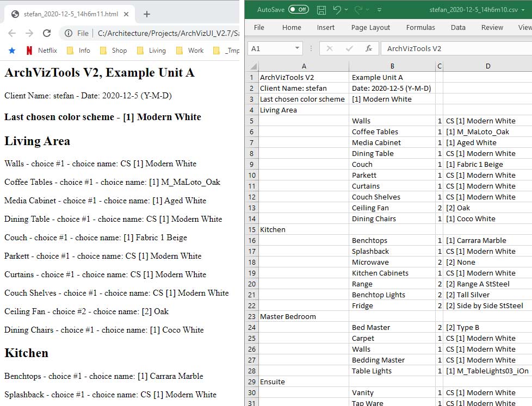
Task: Open the Excel Home tab
Action: pos(292,28)
